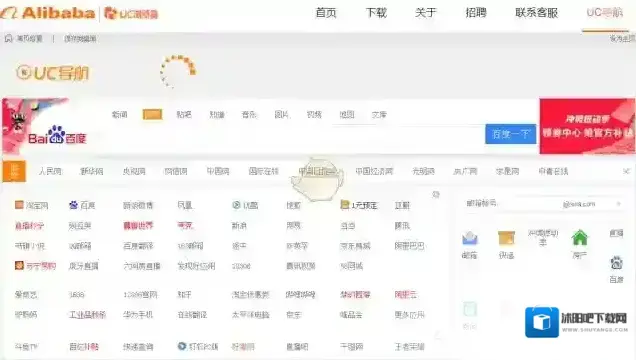Click the 淘宝网 site icon
This screenshot has height=360, width=636.
[x=19, y=205]
